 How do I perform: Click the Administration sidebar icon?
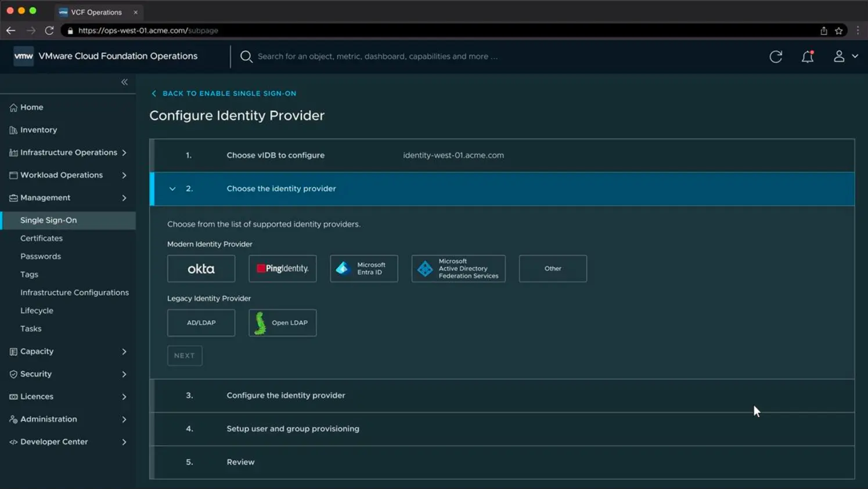point(13,419)
